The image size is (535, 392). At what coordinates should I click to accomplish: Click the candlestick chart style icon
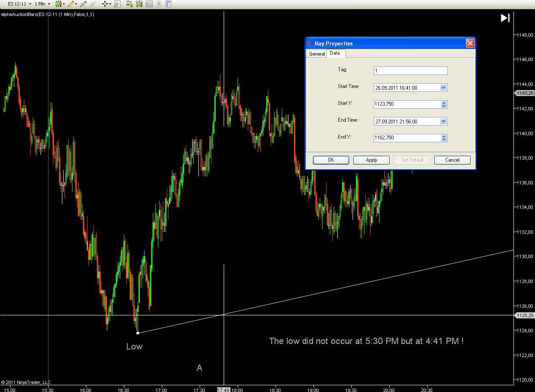pyautogui.click(x=59, y=4)
